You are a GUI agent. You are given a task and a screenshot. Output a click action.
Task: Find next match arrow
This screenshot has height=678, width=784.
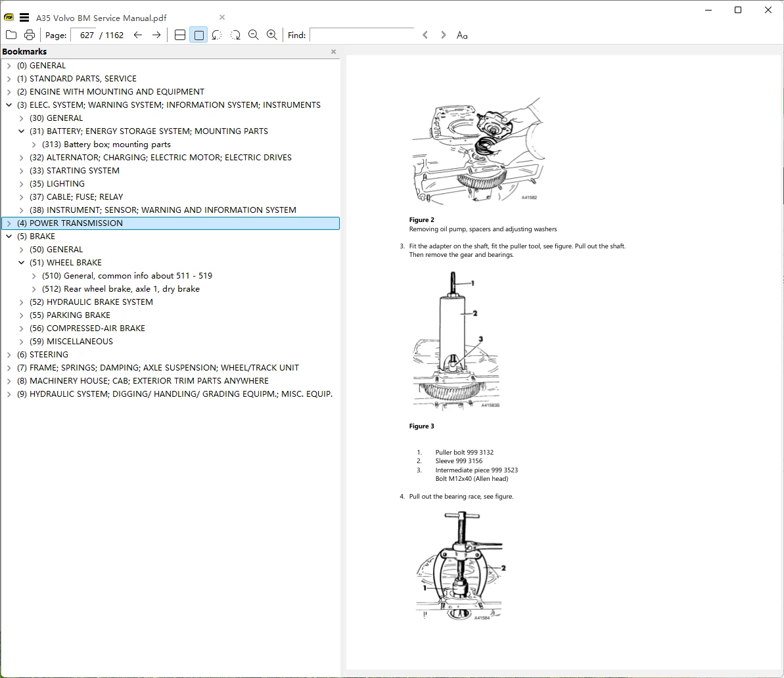pyautogui.click(x=443, y=35)
